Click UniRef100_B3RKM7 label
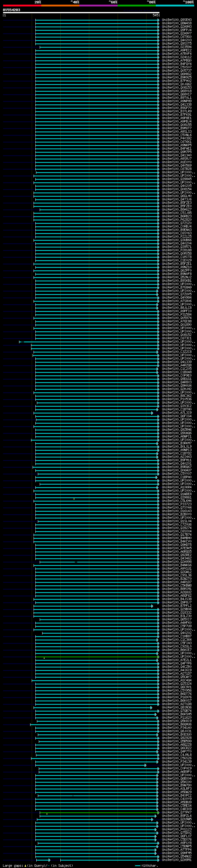The height and width of the screenshot is (868, 197). click(177, 443)
